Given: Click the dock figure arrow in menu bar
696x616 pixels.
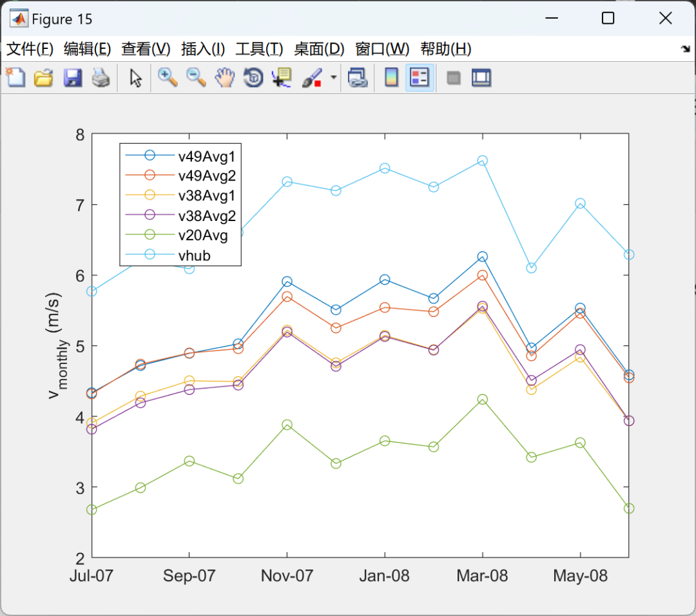Looking at the screenshot, I should [x=685, y=49].
